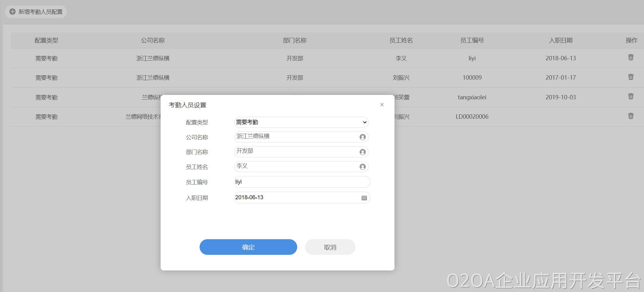Image resolution: width=644 pixels, height=292 pixels.
Task: Click the plus icon for 新增考勤人员配置
Action: 12,12
